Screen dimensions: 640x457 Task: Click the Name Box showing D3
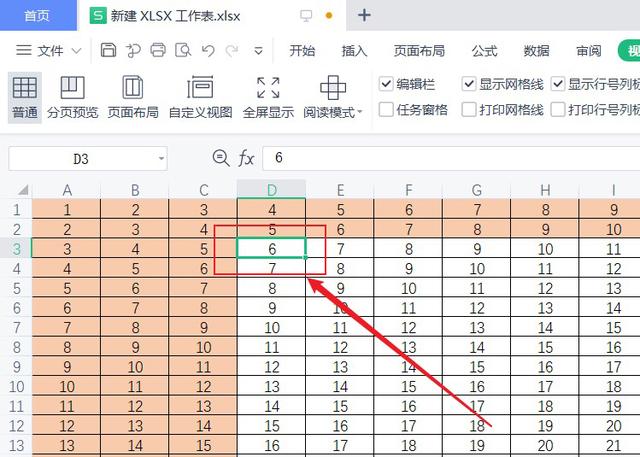pos(88,158)
